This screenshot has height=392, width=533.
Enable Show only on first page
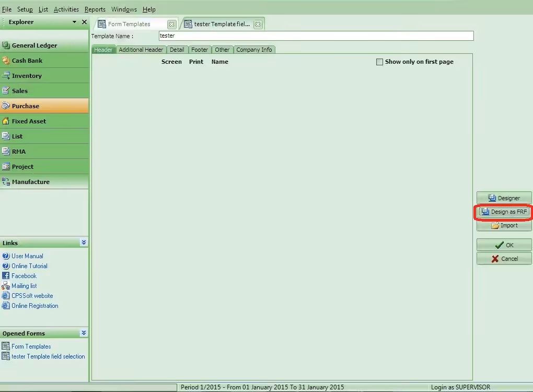pos(379,62)
